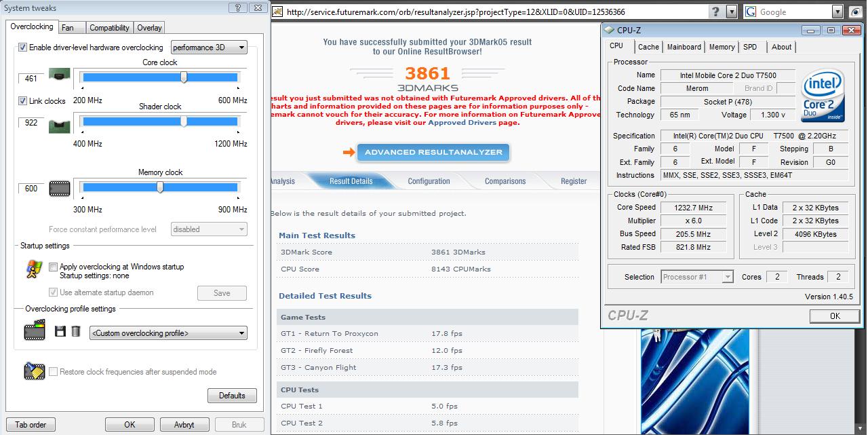Save overclocking profile floppy disk icon

[60, 331]
